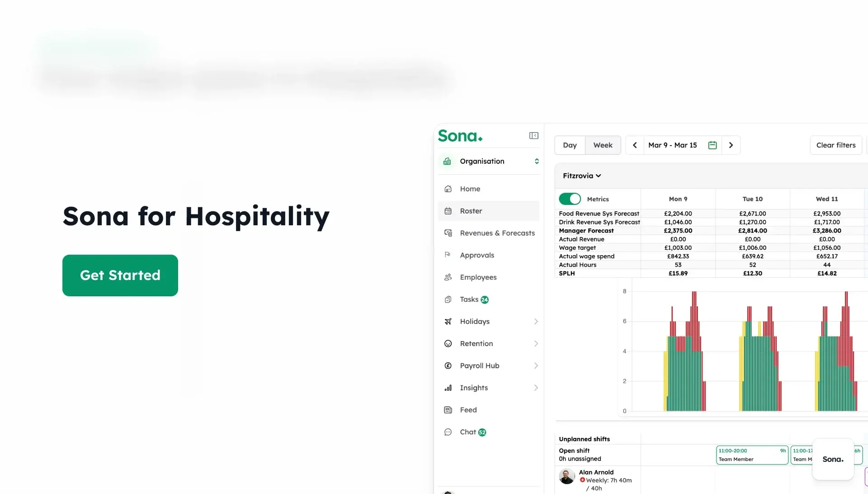
Task: Collapse the sidebar panel
Action: pyautogui.click(x=533, y=135)
